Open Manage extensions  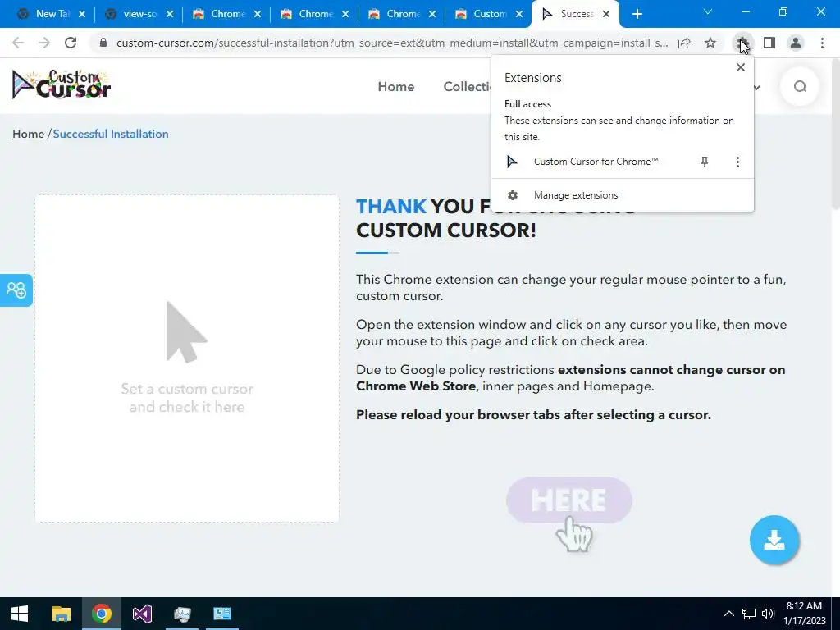tap(623, 195)
